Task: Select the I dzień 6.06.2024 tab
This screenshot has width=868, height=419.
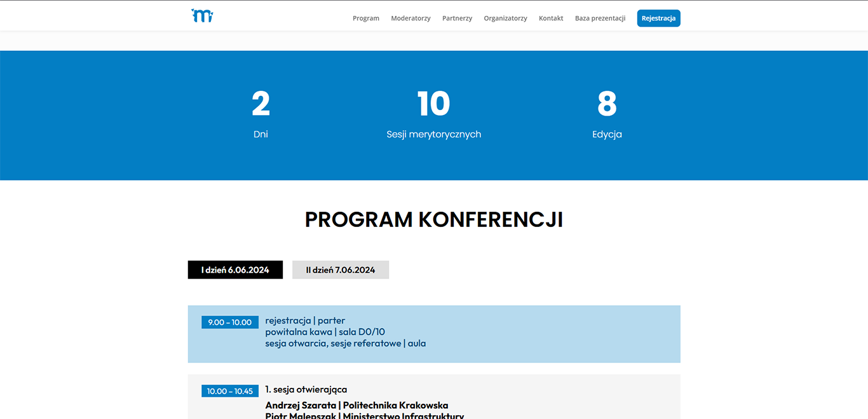Action: click(x=235, y=270)
